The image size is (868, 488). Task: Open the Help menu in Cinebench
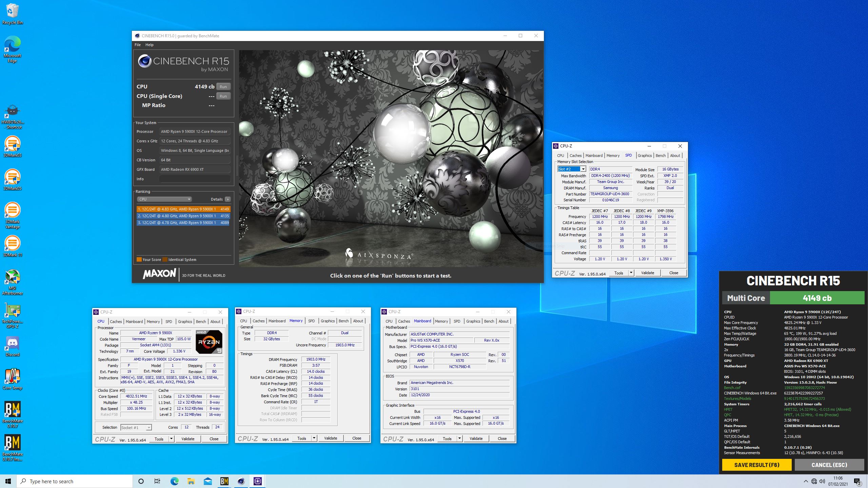click(150, 45)
